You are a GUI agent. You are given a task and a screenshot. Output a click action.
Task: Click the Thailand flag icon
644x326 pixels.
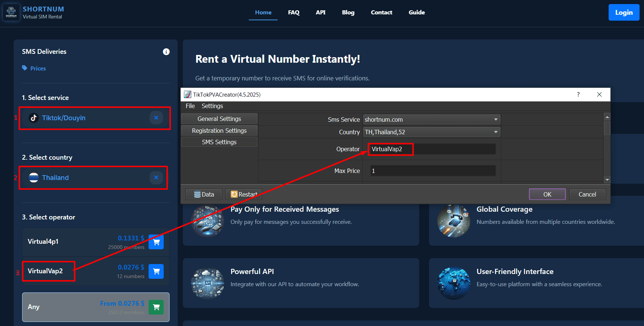pyautogui.click(x=34, y=178)
